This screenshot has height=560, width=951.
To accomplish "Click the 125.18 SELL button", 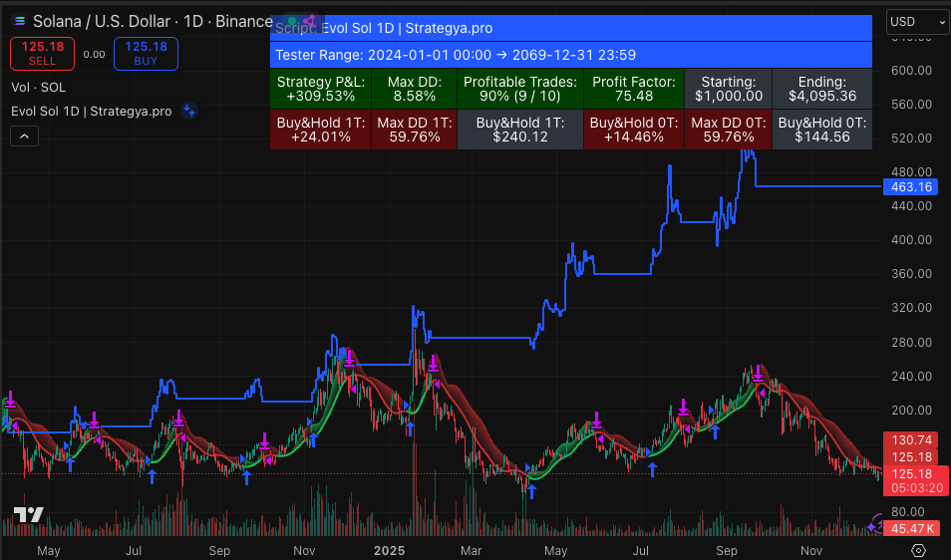I will 43,54.
